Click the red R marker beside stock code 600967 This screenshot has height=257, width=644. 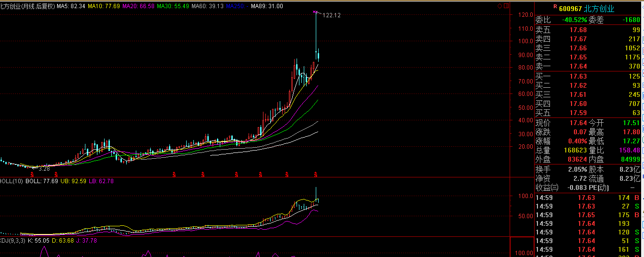click(x=542, y=7)
